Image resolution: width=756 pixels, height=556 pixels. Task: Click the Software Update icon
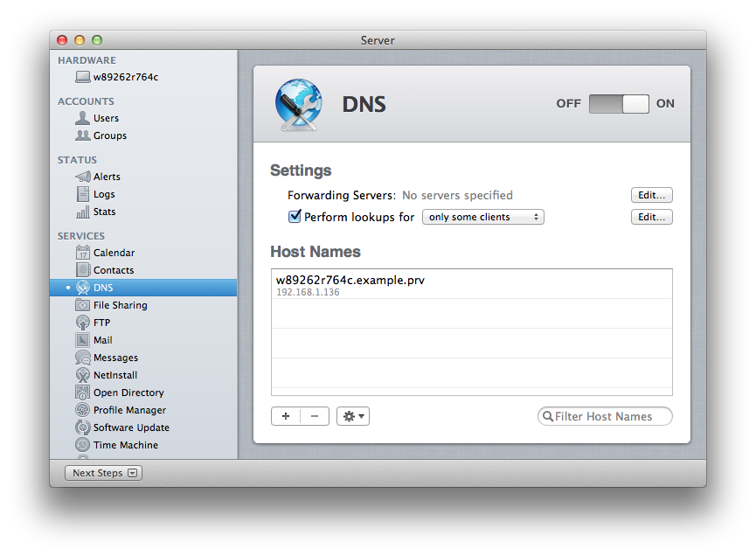[83, 427]
